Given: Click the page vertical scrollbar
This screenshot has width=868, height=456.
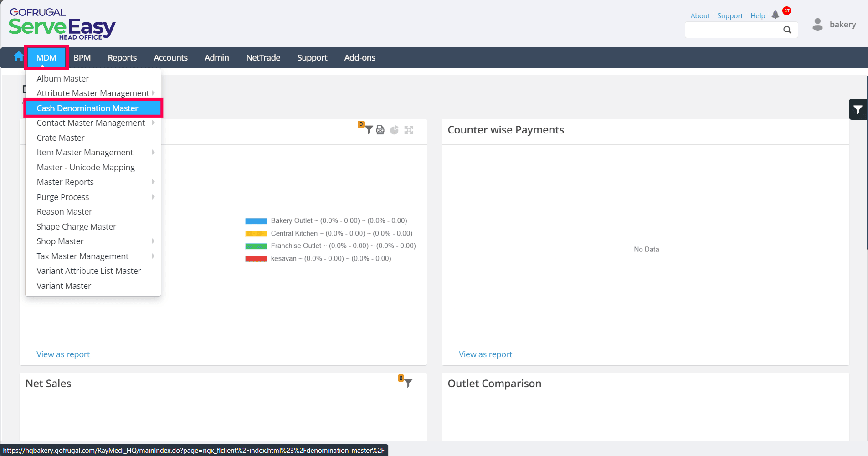Looking at the screenshot, I should pos(866,163).
